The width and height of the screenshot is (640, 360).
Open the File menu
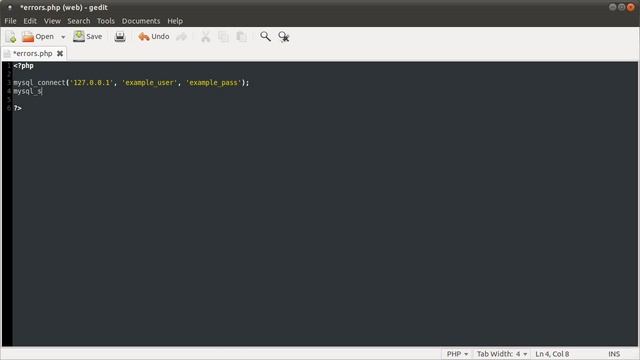coord(10,21)
